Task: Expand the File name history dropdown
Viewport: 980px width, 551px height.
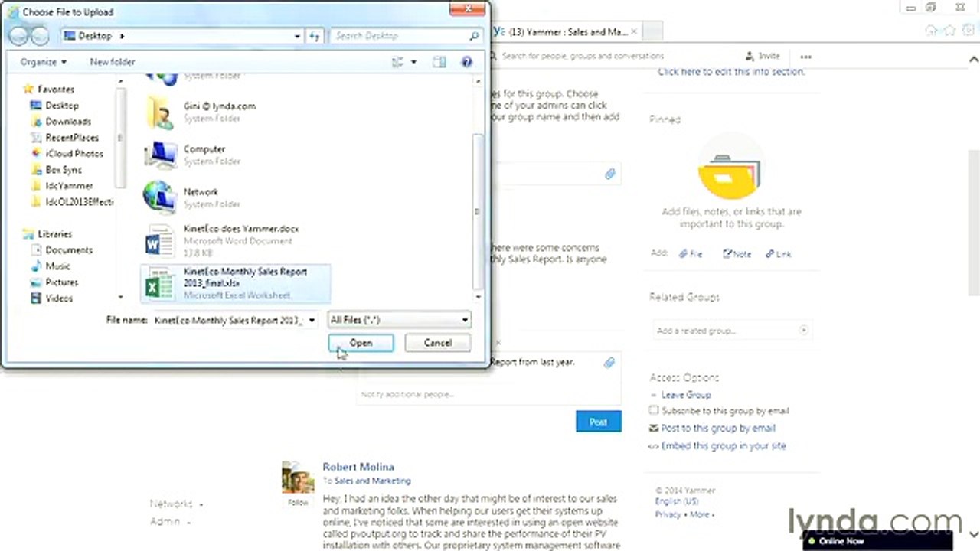Action: pyautogui.click(x=312, y=320)
